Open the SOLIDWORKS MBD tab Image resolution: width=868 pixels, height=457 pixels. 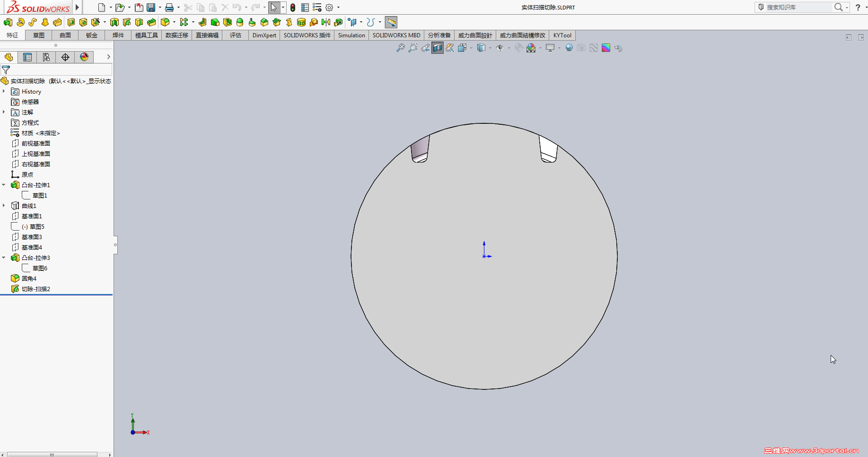(396, 35)
